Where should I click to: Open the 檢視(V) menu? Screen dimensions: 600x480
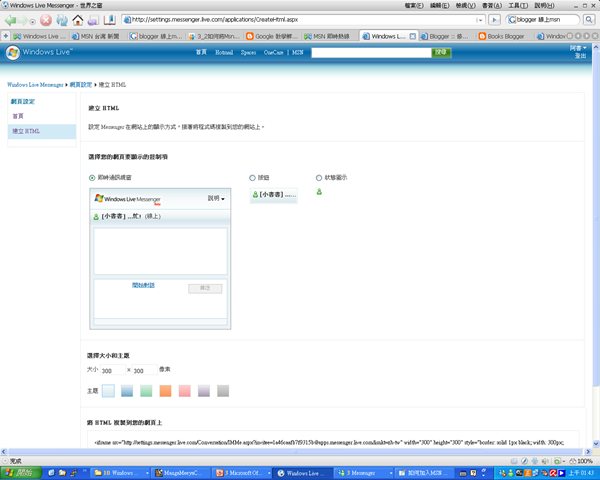tap(465, 6)
